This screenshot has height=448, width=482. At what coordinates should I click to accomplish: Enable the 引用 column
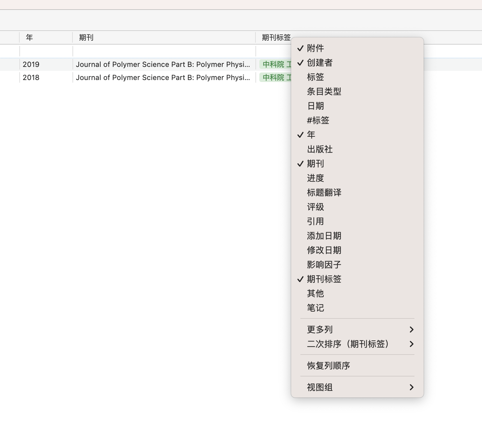pos(357,221)
